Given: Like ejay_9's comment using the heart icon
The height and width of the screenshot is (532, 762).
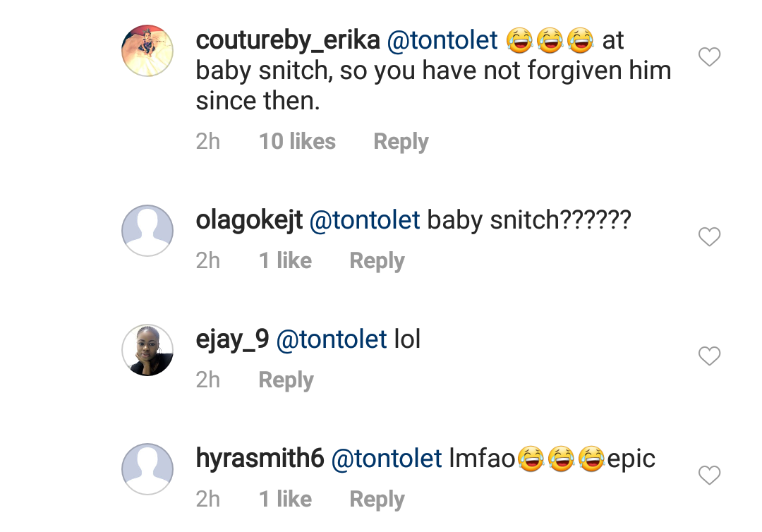Looking at the screenshot, I should tap(709, 356).
